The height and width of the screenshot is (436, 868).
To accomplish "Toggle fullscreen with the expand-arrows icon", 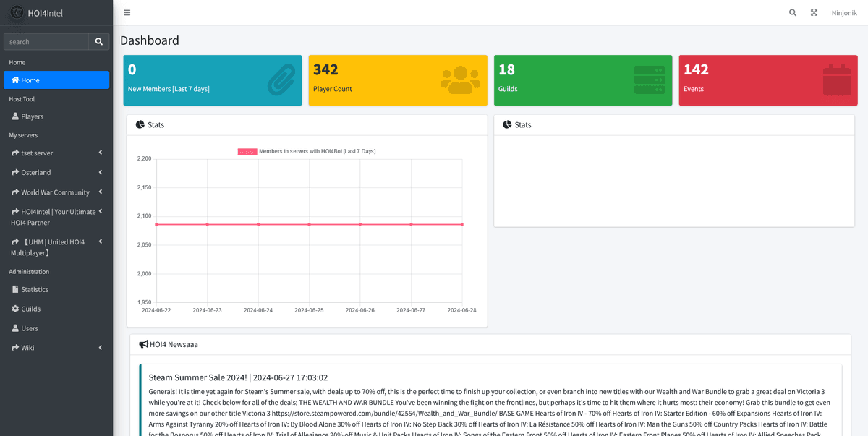I will (814, 13).
